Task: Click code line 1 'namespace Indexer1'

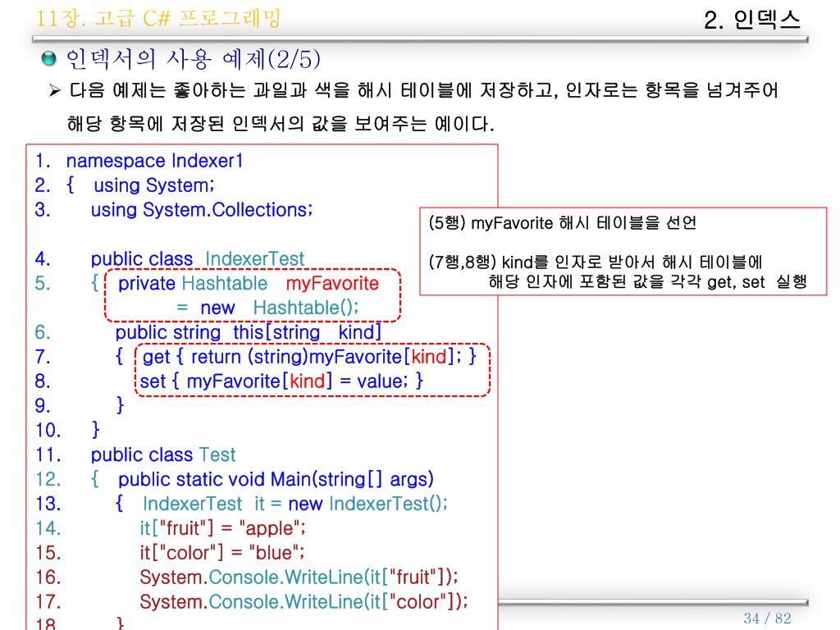Action: pos(154,161)
